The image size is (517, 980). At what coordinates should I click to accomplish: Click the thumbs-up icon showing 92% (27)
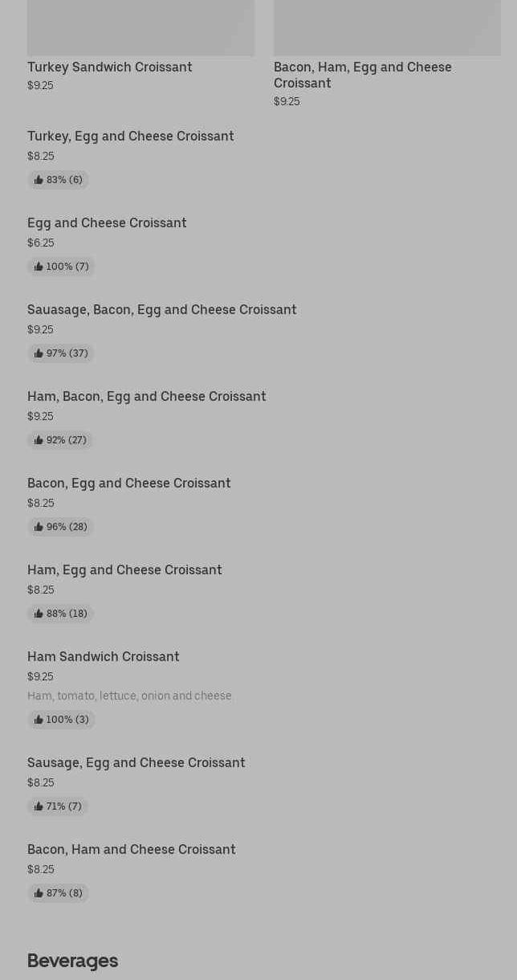pyautogui.click(x=39, y=440)
